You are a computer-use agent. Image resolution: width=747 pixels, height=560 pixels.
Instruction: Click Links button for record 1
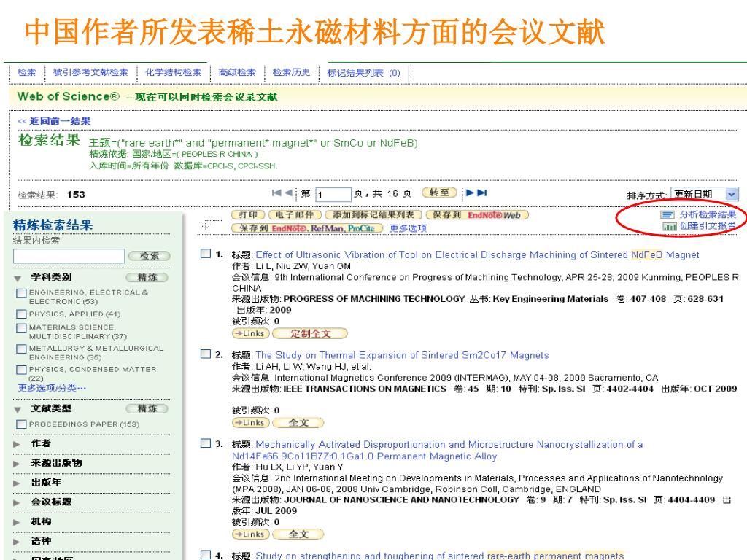coord(251,333)
